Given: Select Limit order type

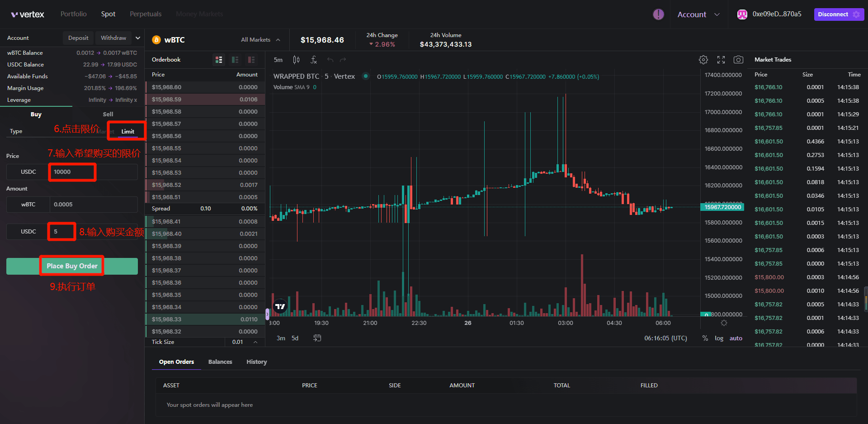Looking at the screenshot, I should [127, 132].
